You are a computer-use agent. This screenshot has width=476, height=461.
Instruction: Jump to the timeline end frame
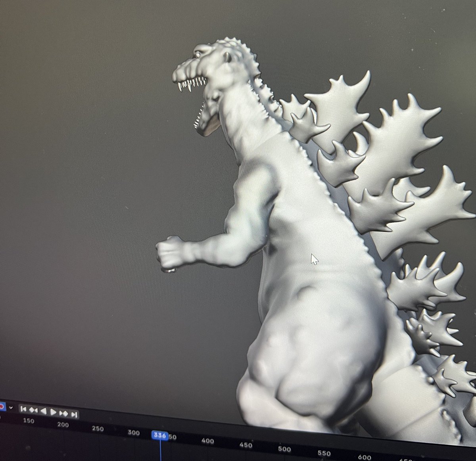click(x=74, y=414)
